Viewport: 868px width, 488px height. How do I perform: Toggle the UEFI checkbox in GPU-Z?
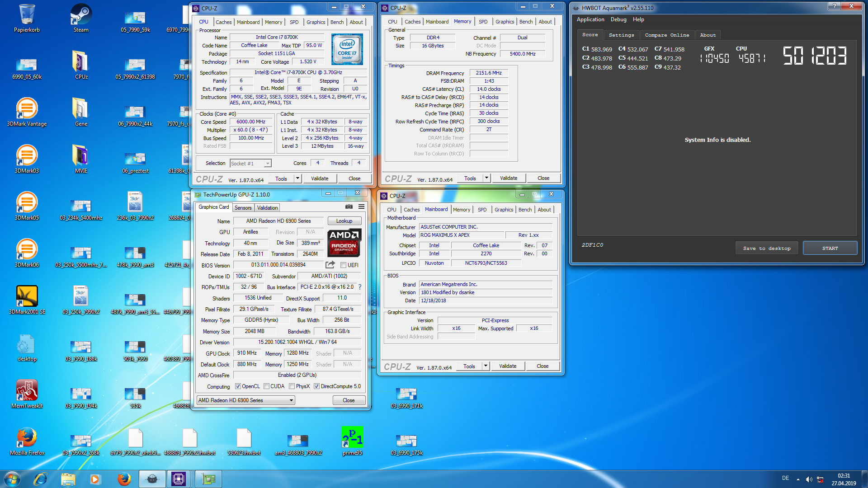(x=343, y=265)
